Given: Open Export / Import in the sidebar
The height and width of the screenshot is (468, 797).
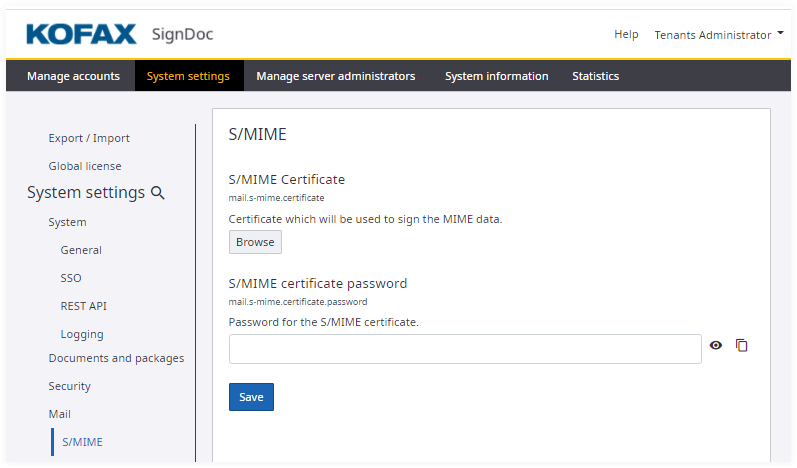Looking at the screenshot, I should pyautogui.click(x=89, y=138).
